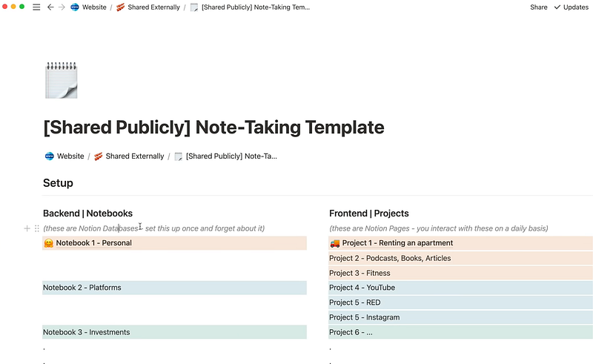Screen dimensions: 593x364
Task: Click the large notepad page icon
Action: coord(61,81)
